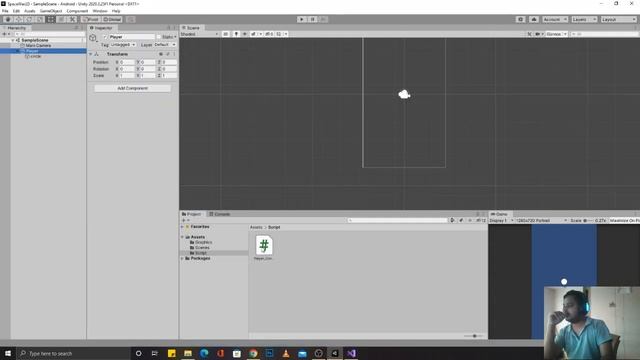The width and height of the screenshot is (640, 360).
Task: Toggle the Static checkbox in the Inspector
Action: point(159,37)
